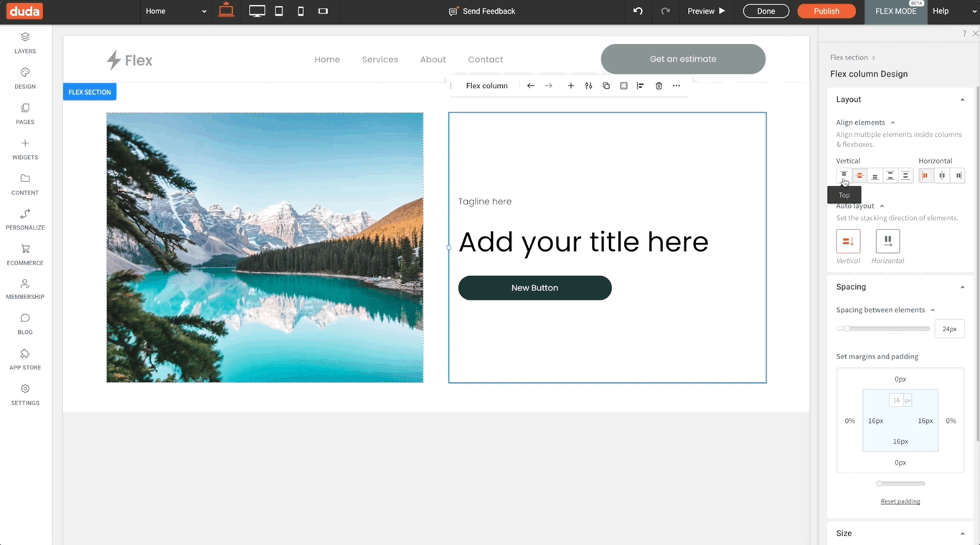Set vertical alignment to Top
980x545 pixels.
click(x=844, y=175)
